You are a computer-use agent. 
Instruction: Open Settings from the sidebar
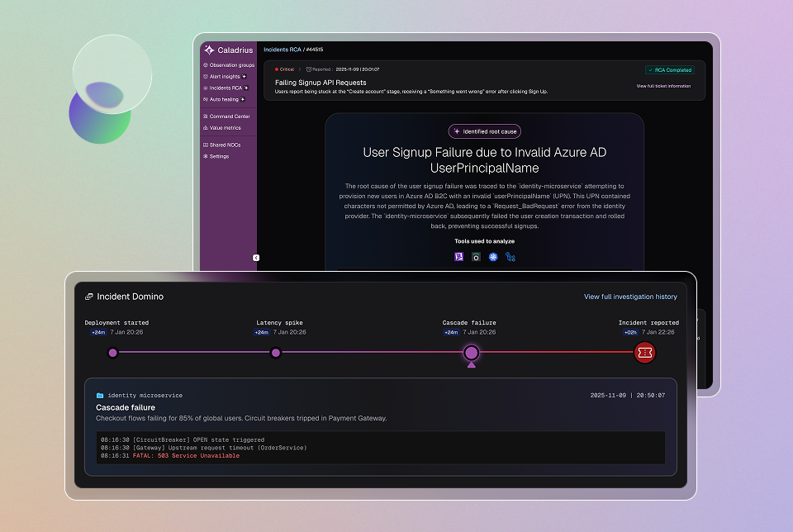click(218, 156)
